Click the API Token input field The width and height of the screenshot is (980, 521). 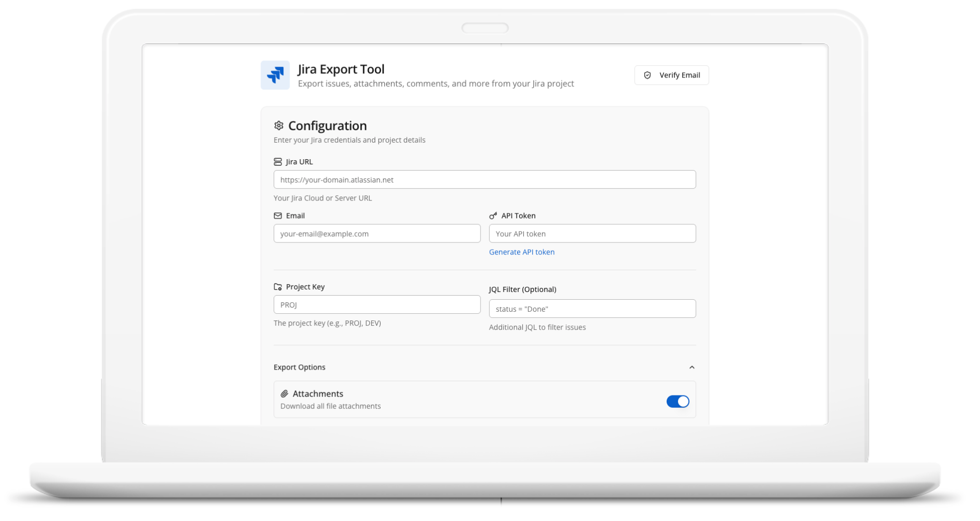point(592,233)
